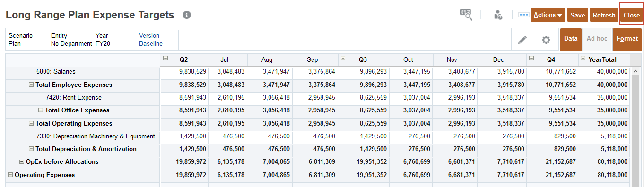Collapse the Total Employee Expenses row
Viewport: 644px width, 187px height.
31,85
